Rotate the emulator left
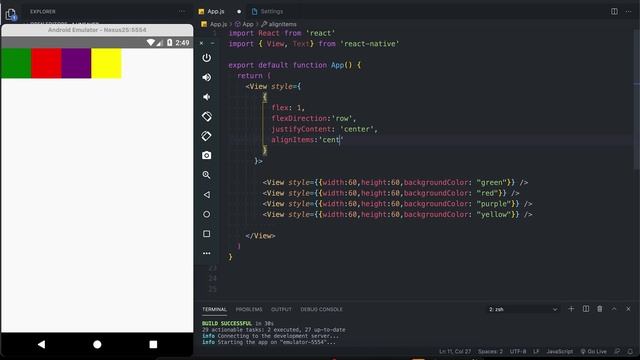This screenshot has height=360, width=640. pyautogui.click(x=207, y=116)
